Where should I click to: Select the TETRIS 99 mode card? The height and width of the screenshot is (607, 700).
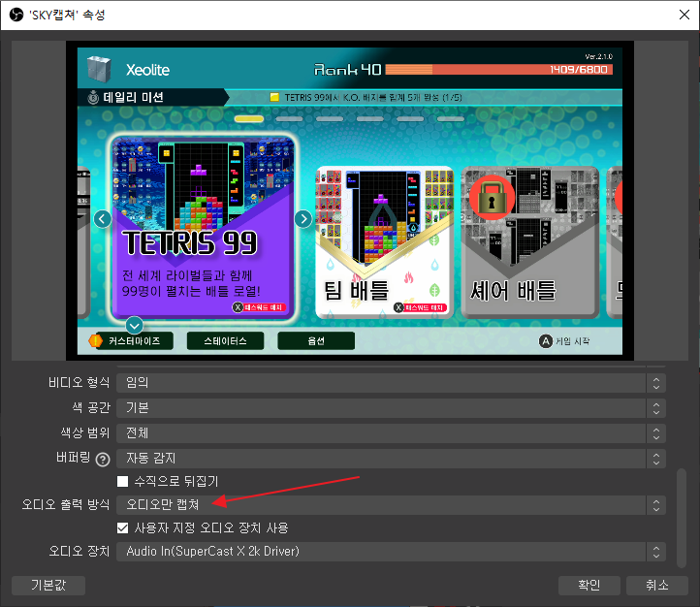203,228
